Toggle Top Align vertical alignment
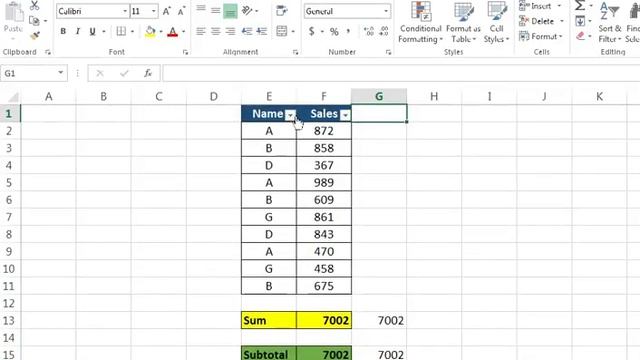 (201, 9)
